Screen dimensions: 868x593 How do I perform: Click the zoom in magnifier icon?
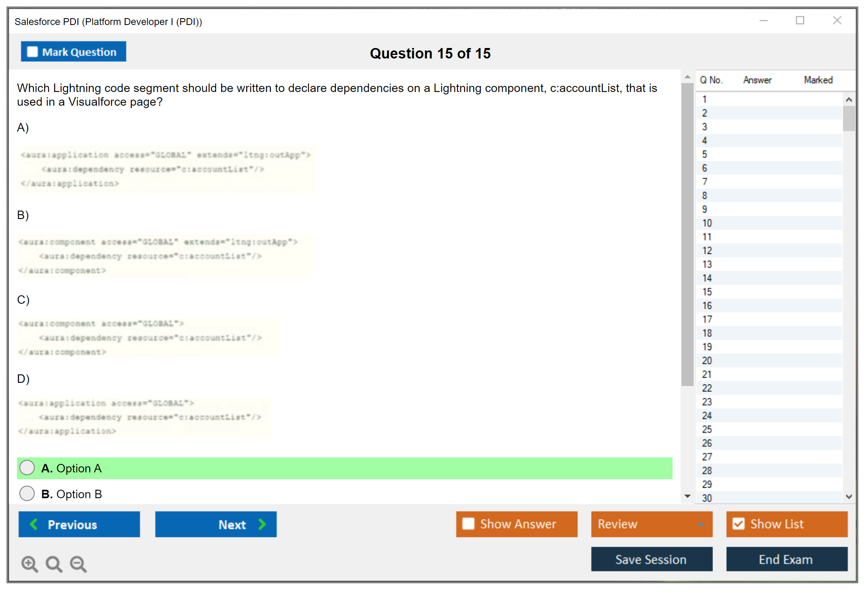click(29, 564)
